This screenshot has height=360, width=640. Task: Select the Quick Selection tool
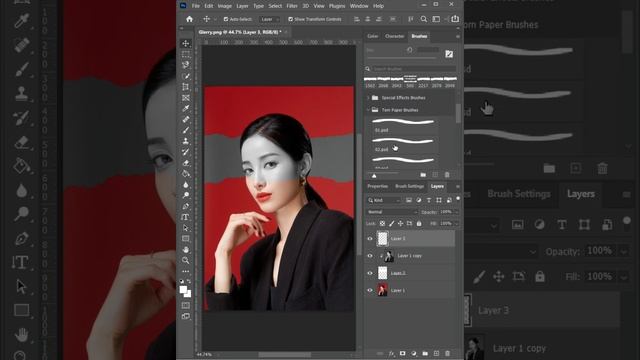[186, 76]
